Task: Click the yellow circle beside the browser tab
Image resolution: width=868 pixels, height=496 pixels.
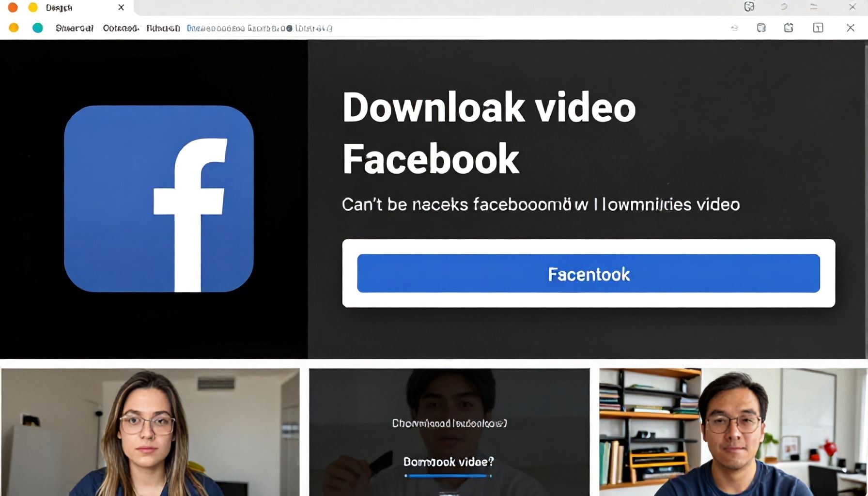Action: coord(33,7)
